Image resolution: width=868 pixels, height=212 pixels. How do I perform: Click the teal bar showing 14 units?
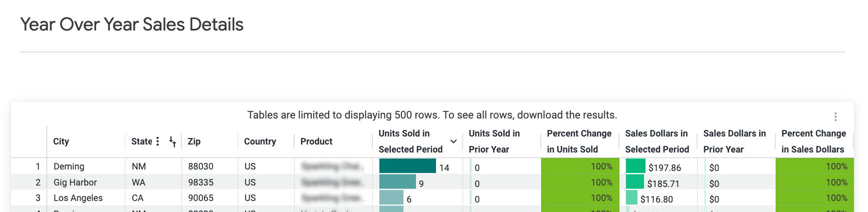point(407,166)
